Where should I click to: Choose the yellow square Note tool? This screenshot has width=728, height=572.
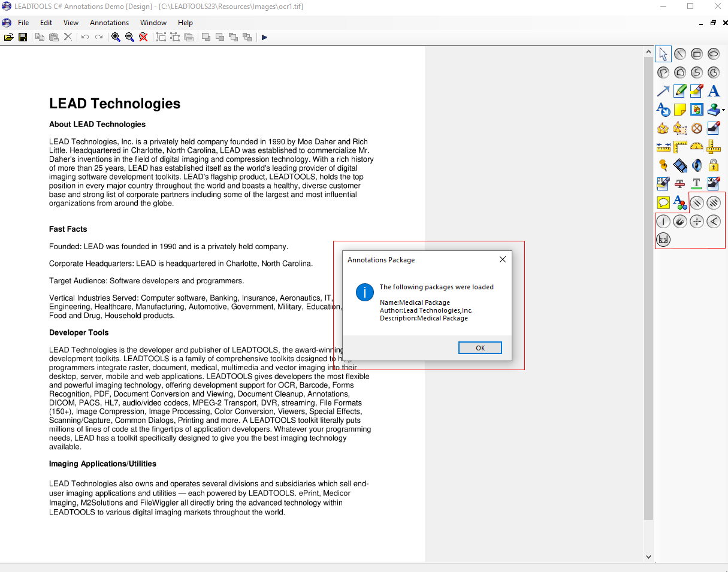click(680, 110)
